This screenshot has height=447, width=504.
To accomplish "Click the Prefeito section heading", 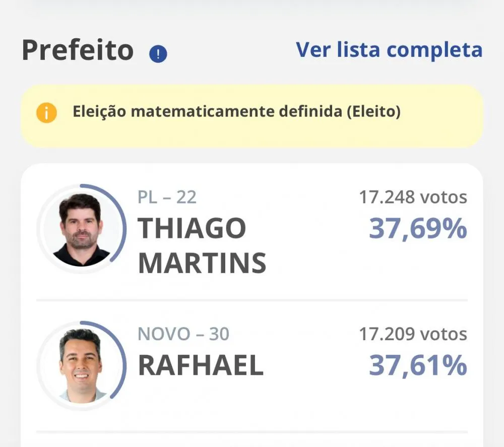I will 78,50.
